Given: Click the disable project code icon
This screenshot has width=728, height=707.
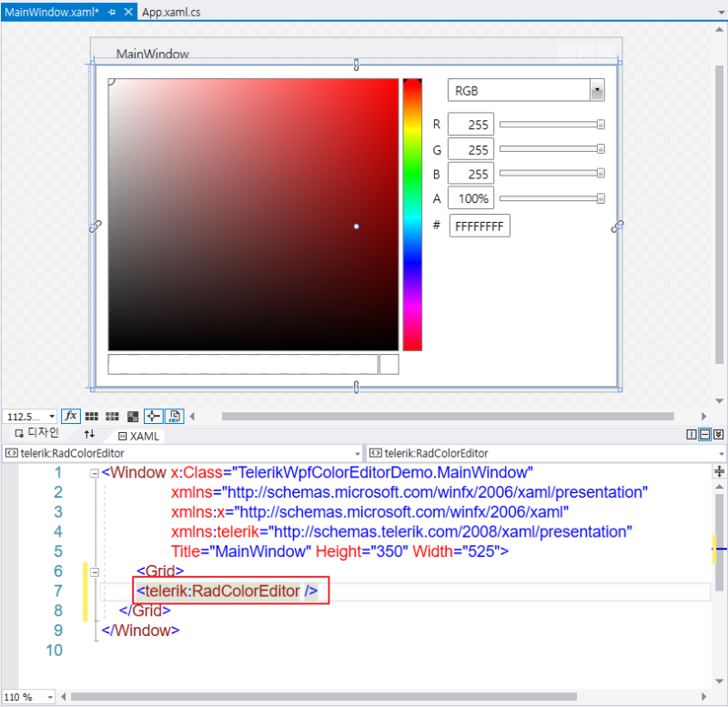Looking at the screenshot, I should coord(174,416).
